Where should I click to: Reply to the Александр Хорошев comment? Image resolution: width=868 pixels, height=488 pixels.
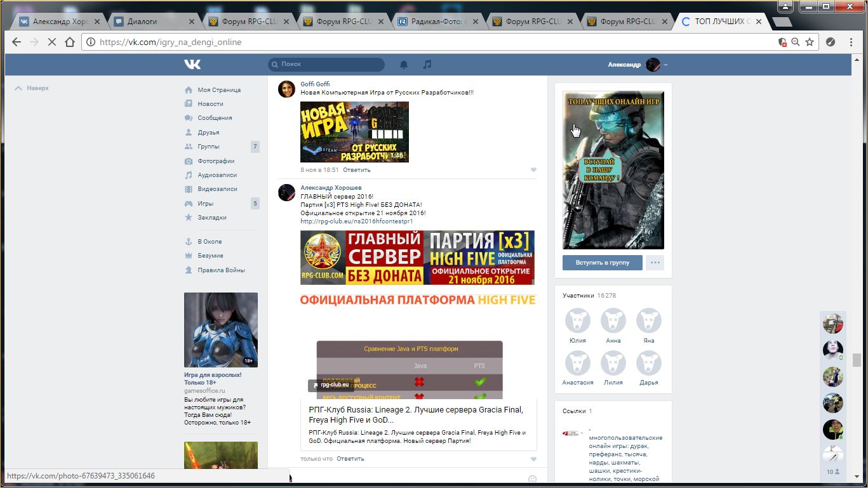(351, 459)
